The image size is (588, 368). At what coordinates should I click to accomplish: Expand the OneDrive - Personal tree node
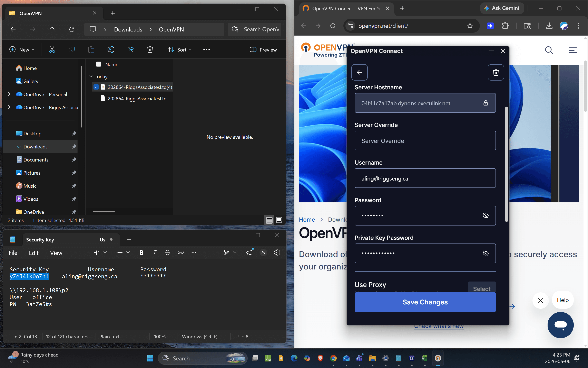click(9, 94)
